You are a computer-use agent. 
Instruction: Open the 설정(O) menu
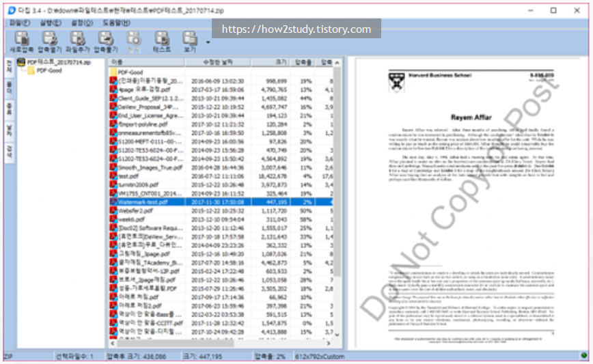point(82,23)
